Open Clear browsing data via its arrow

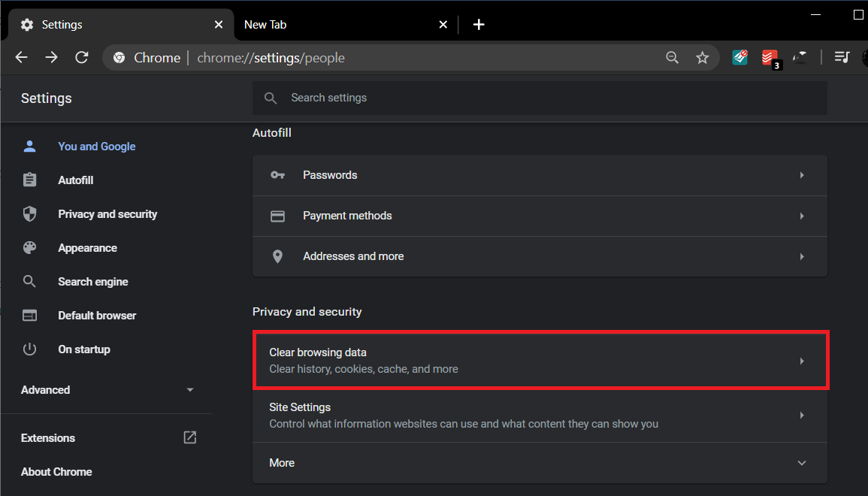tap(802, 361)
